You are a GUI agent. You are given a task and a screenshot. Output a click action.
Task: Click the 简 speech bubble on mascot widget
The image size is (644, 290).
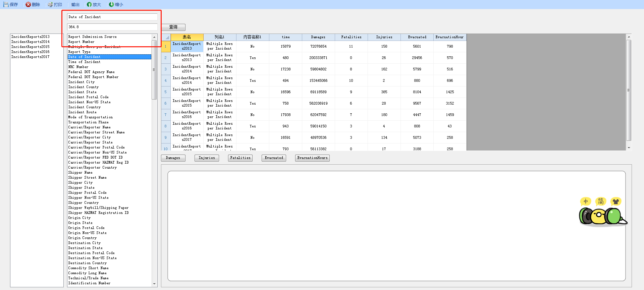601,201
